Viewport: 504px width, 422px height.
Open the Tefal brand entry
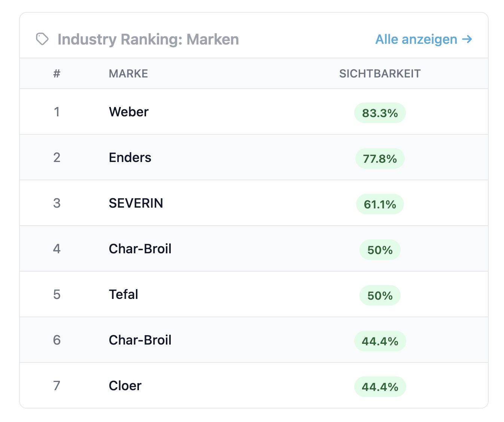pos(124,294)
